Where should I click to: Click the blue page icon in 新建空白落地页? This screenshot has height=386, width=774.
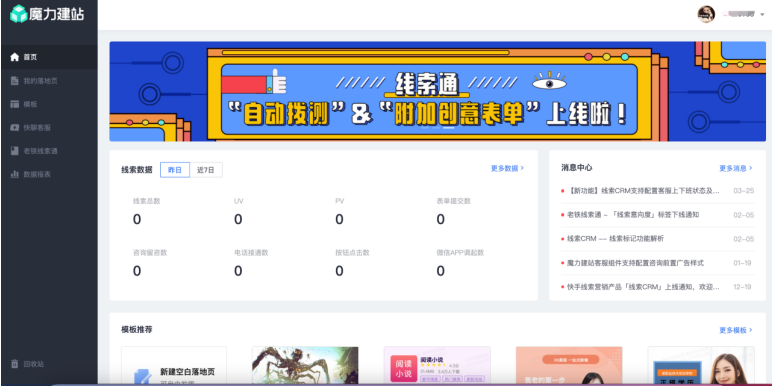coord(143,377)
